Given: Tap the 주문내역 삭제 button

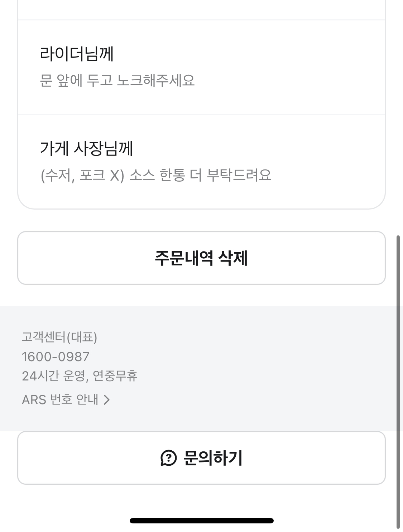Looking at the screenshot, I should coord(201,258).
